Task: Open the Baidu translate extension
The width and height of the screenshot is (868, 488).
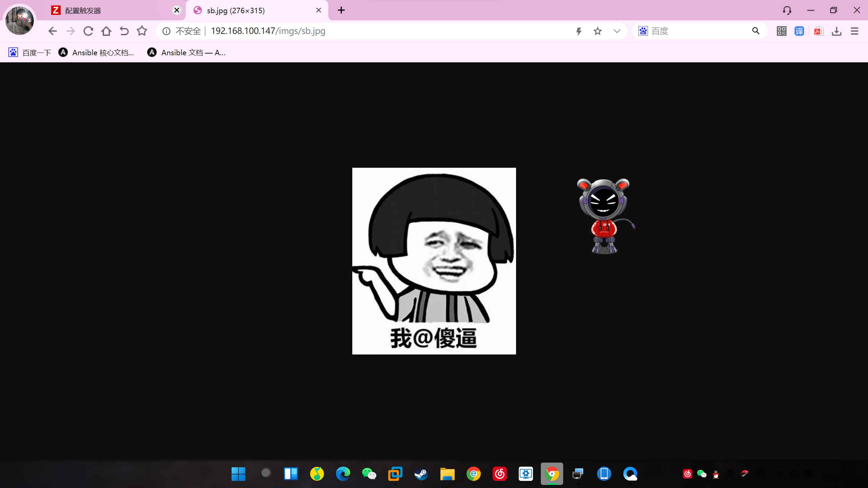Action: point(799,31)
